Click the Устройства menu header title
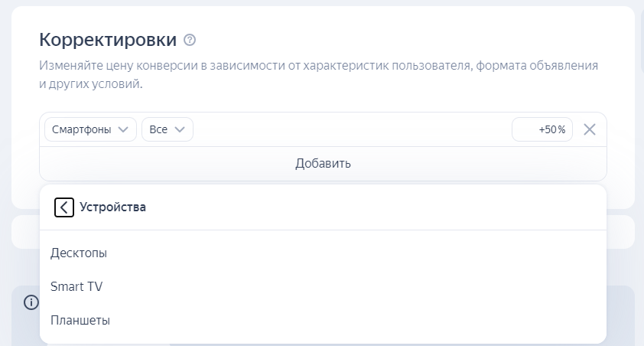 (112, 207)
